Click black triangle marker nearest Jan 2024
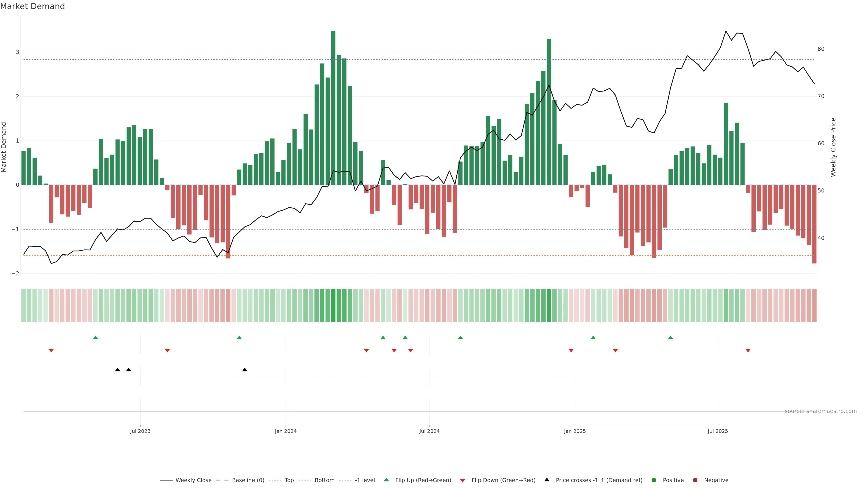Image resolution: width=868 pixels, height=488 pixels. (x=245, y=370)
